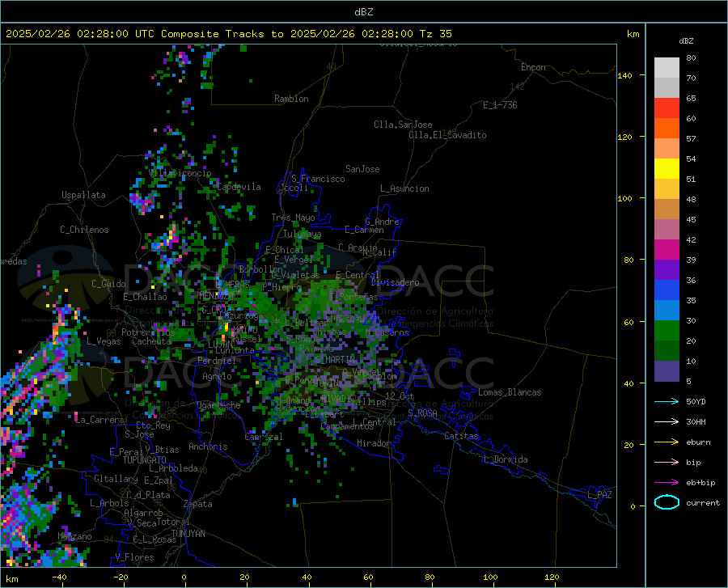Image resolution: width=728 pixels, height=588 pixels.
Task: Click the Capdevila label on map
Action: point(239,187)
